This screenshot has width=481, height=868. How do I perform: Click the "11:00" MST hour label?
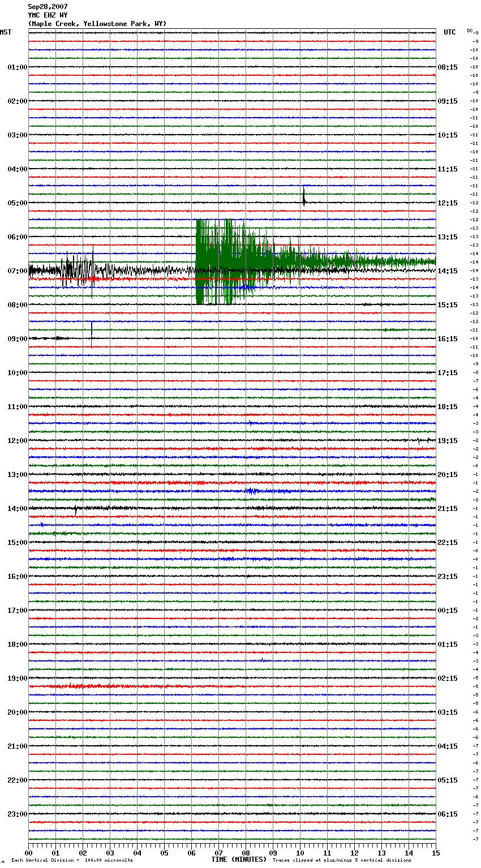pos(18,407)
